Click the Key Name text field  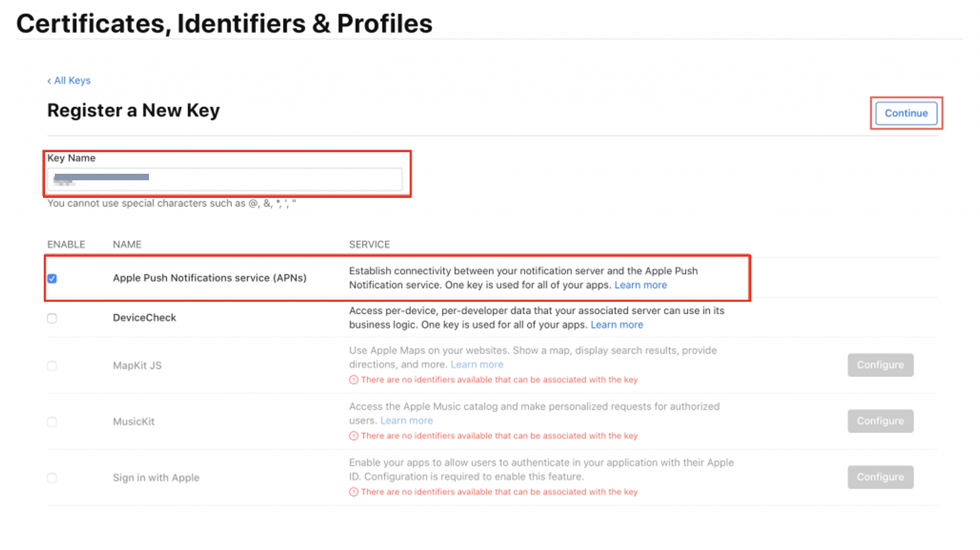coord(224,178)
